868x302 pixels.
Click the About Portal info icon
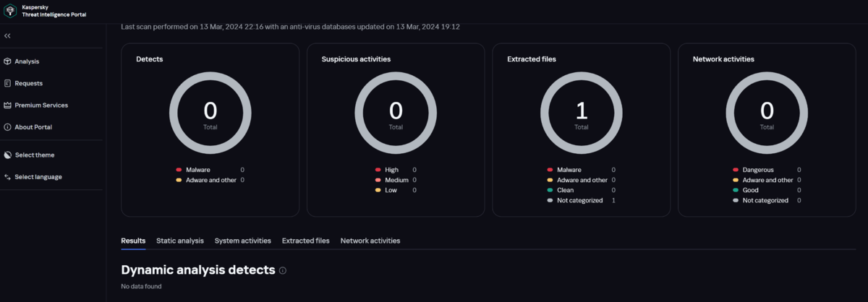pyautogui.click(x=7, y=127)
